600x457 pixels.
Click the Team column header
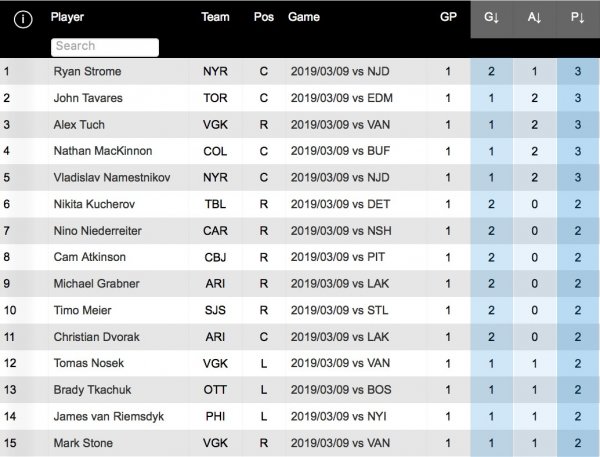[x=215, y=18]
